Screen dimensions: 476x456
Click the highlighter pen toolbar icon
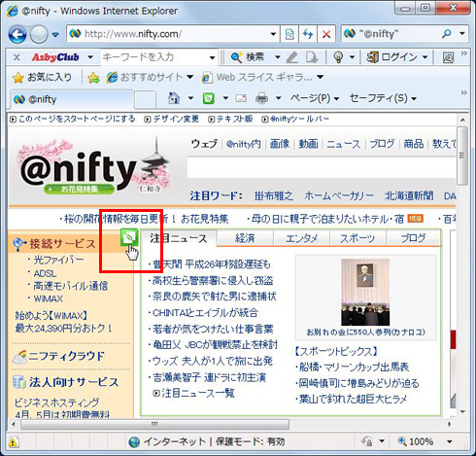point(292,57)
